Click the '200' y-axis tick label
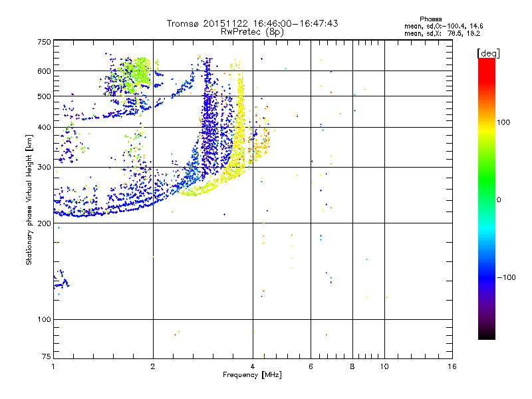The height and width of the screenshot is (399, 532). tap(44, 223)
